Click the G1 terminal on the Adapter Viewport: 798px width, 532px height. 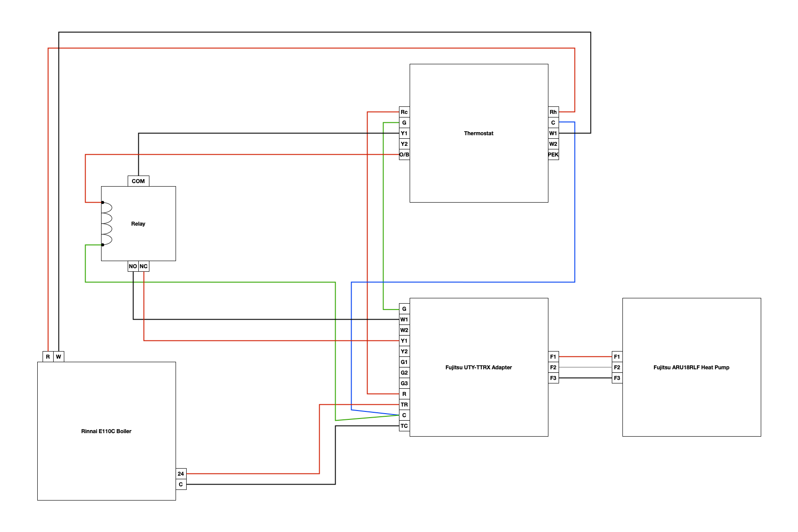(x=404, y=362)
